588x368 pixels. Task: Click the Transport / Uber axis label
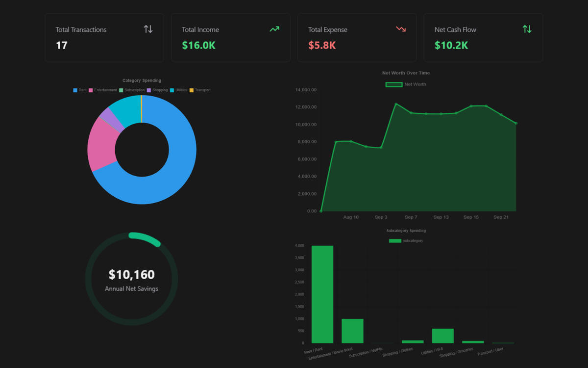click(490, 351)
